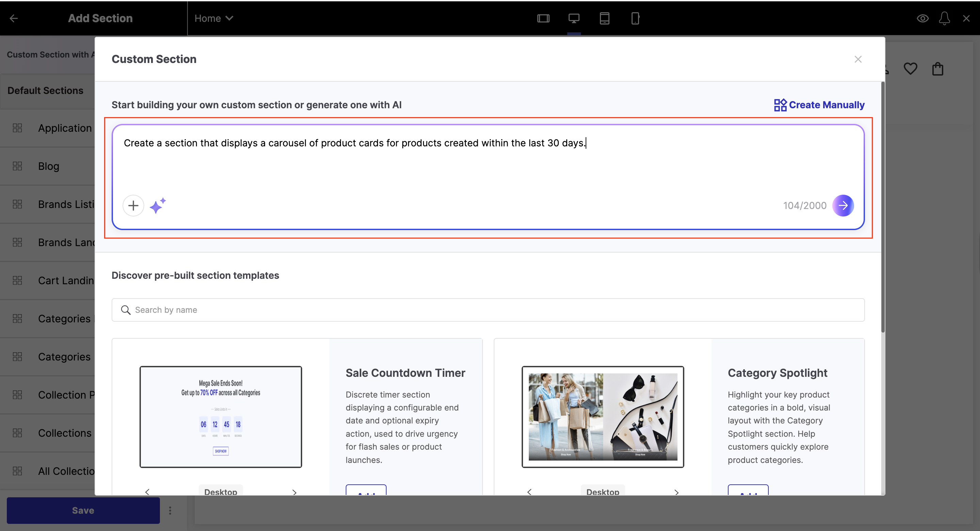Viewport: 980px width, 531px height.
Task: Open the notifications bell
Action: 944,18
